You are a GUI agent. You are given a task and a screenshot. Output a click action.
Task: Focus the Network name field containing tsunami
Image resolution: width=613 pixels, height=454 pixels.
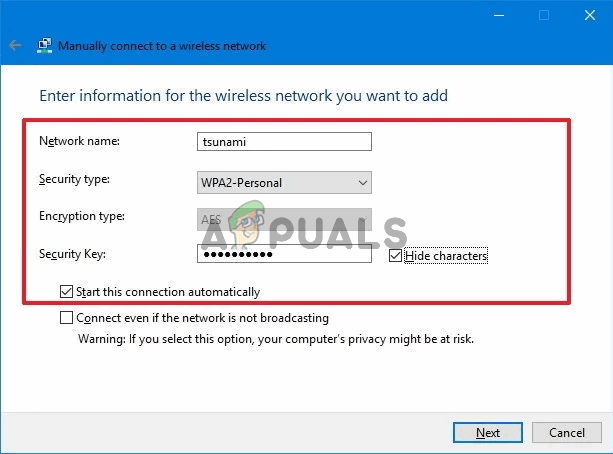pos(285,142)
